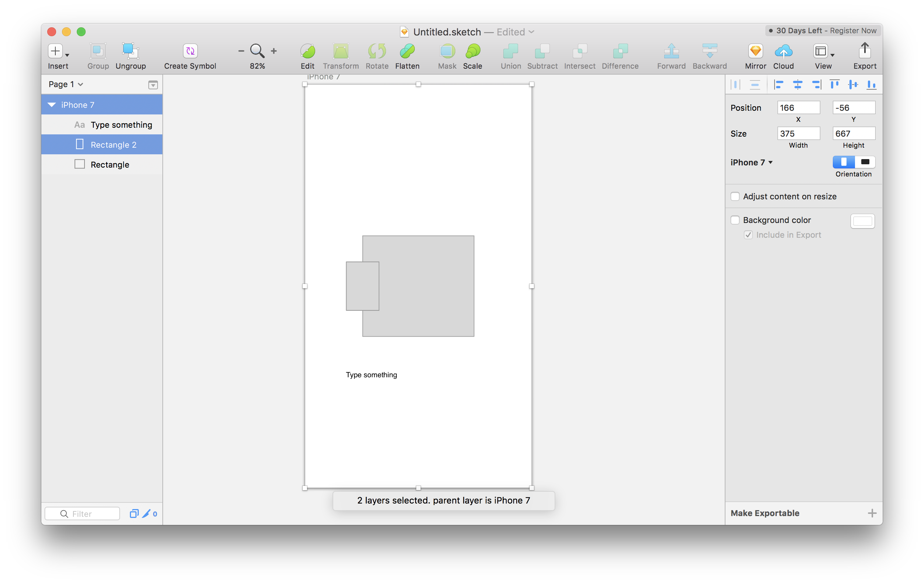The height and width of the screenshot is (584, 924).
Task: Toggle slices filter knife icon
Action: pos(146,514)
